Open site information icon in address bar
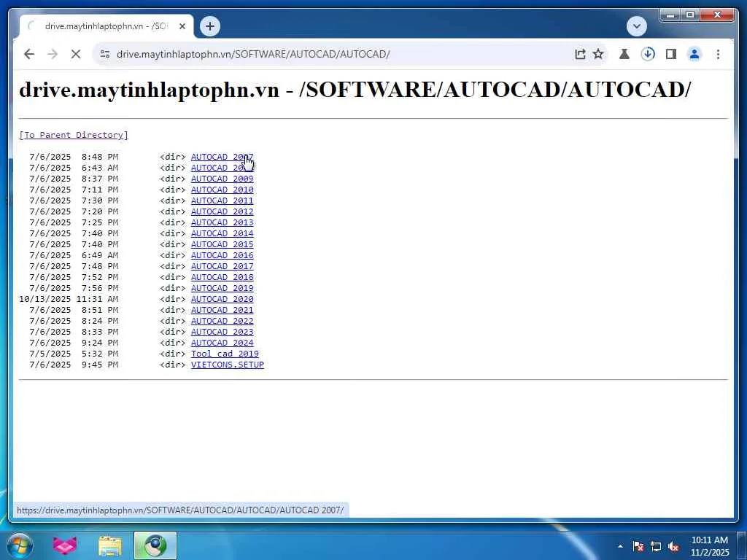Viewport: 747px width, 560px height. tap(105, 54)
